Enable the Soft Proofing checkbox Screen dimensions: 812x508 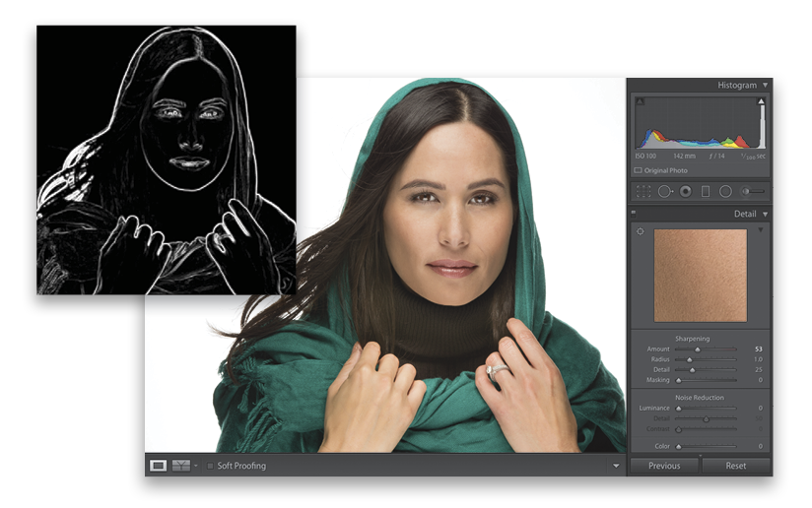211,466
